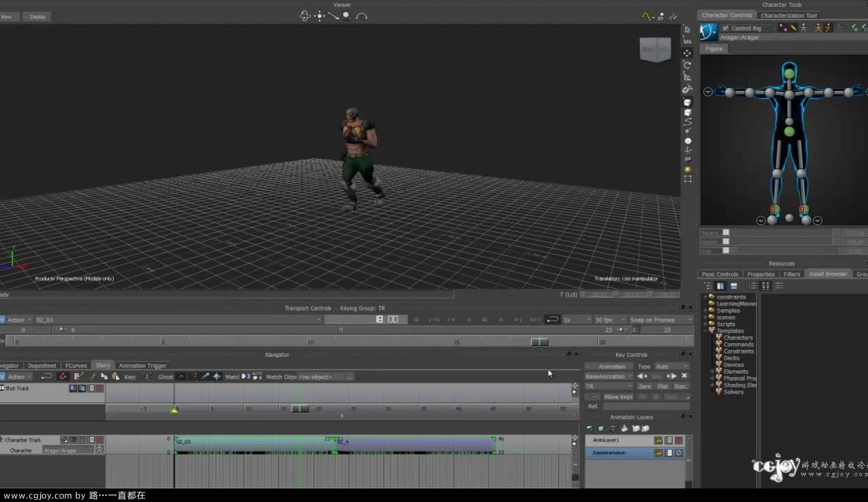
Task: Toggle lock on BaseAnimation layer
Action: [x=658, y=452]
